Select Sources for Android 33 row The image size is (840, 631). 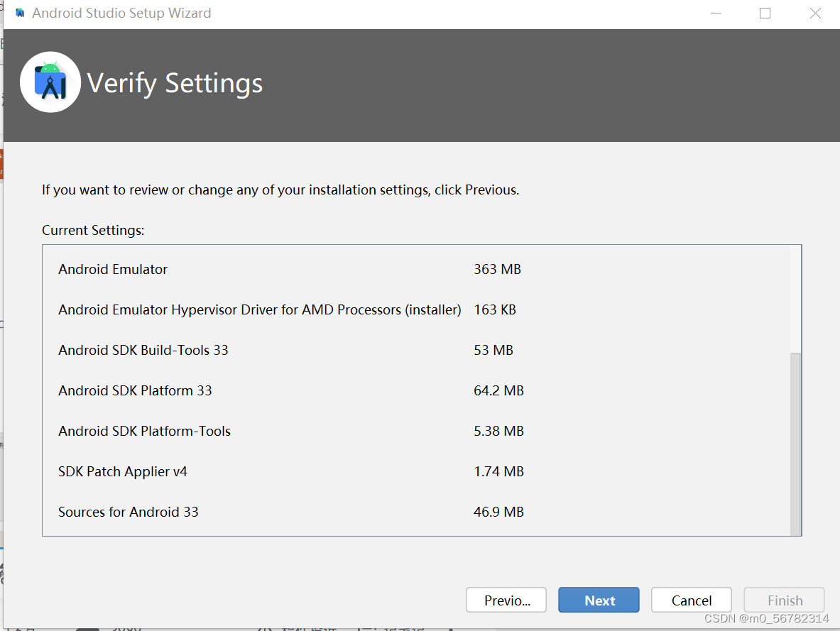(415, 512)
